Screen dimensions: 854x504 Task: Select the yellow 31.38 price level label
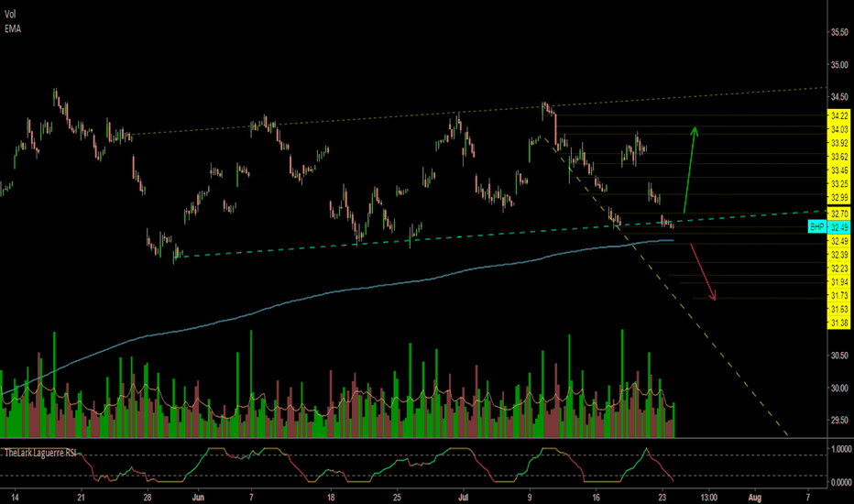click(838, 323)
